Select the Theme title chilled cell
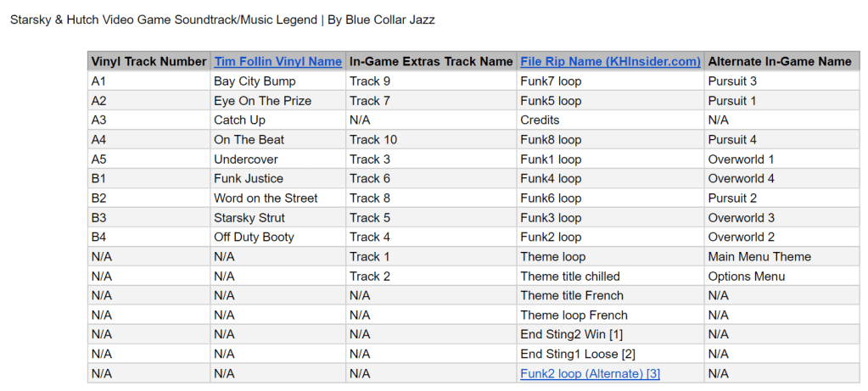Screen dimensions: 868x391 569,276
